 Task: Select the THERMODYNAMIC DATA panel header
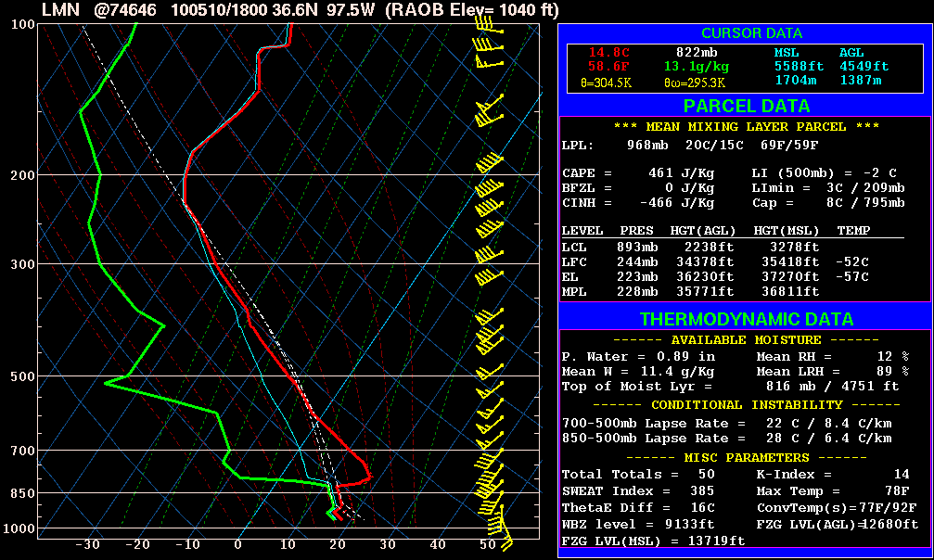pos(745,319)
